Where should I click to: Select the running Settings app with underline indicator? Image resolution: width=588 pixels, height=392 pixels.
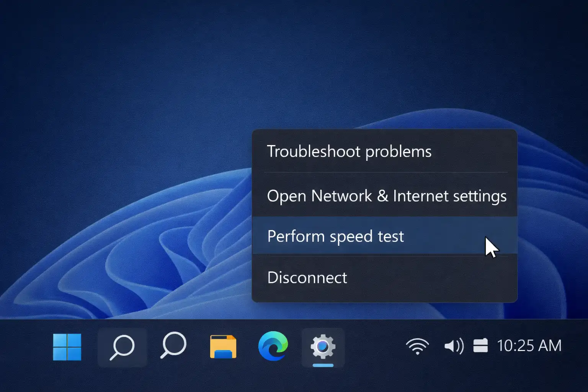323,346
